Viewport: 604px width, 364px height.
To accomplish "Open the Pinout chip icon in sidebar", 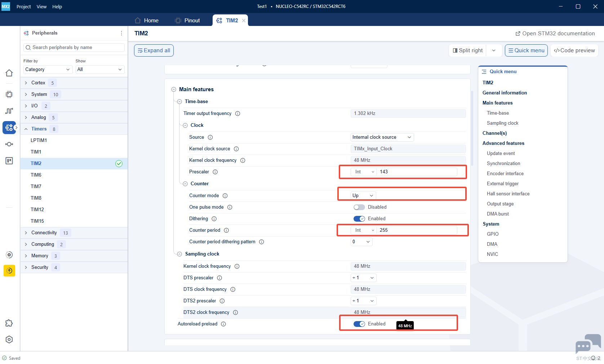I will (x=9, y=94).
